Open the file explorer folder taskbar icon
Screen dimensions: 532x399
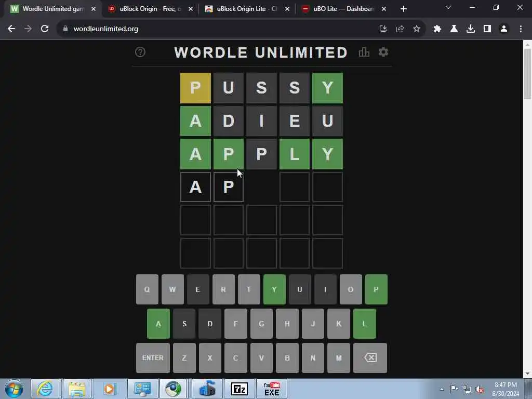77,389
